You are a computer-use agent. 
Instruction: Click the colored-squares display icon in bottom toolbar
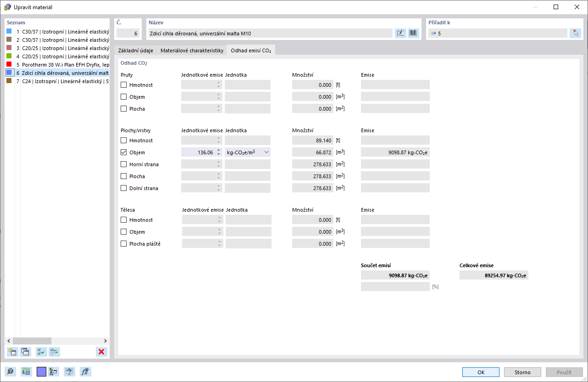(53, 372)
